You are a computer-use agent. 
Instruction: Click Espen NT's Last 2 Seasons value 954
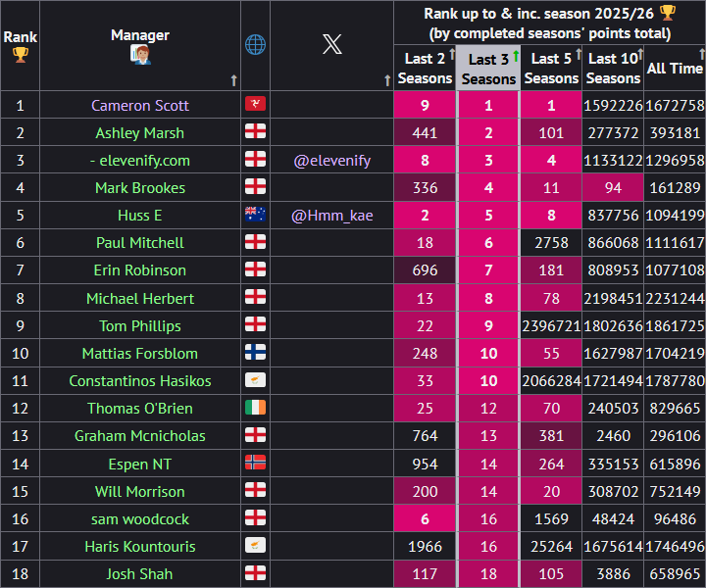[425, 465]
